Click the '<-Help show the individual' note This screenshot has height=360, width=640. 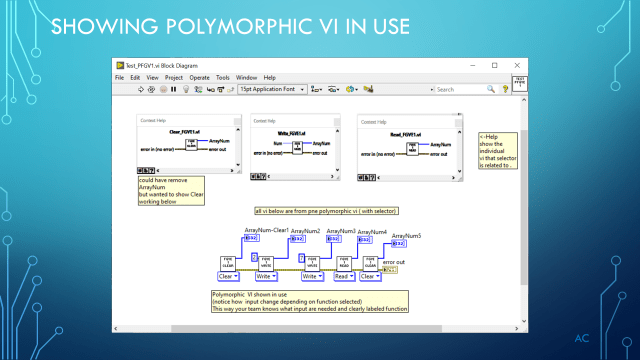pyautogui.click(x=498, y=151)
